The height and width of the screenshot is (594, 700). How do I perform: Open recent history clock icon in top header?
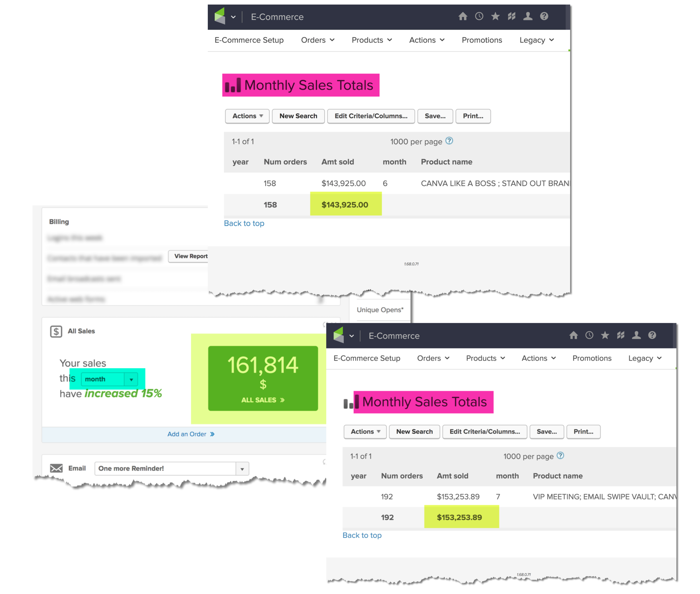[479, 16]
